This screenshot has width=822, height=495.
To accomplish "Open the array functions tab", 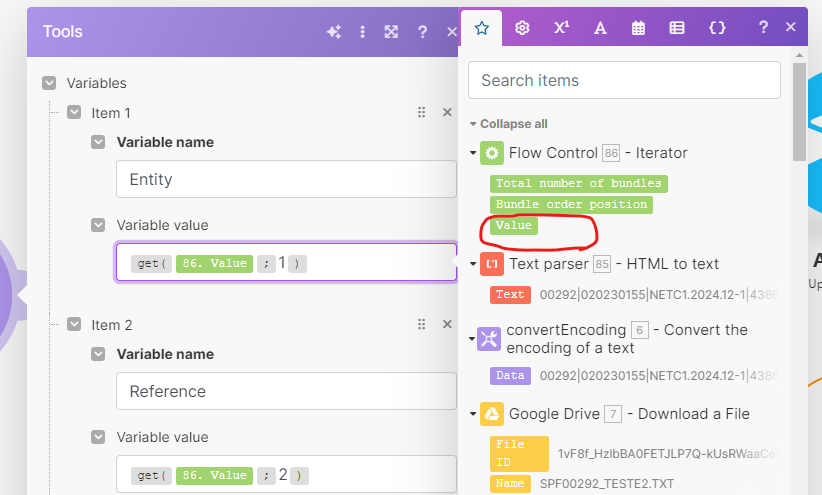I will click(x=677, y=28).
